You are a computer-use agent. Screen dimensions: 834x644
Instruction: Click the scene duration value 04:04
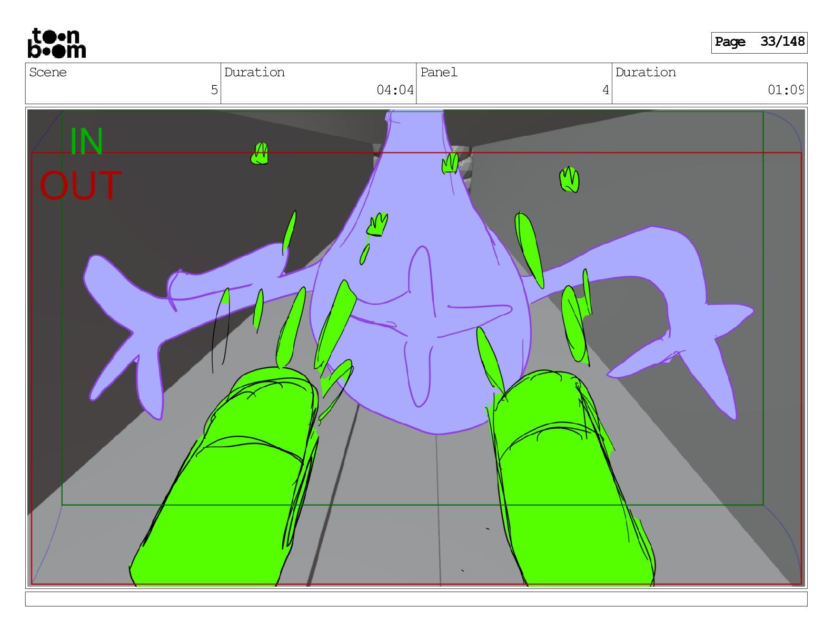395,90
